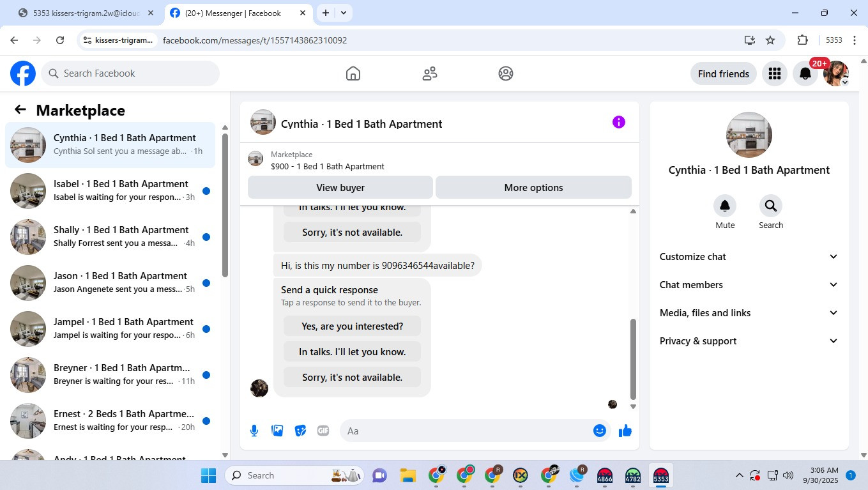Click the browser address bar URL
This screenshot has width=868, height=490.
coord(255,40)
